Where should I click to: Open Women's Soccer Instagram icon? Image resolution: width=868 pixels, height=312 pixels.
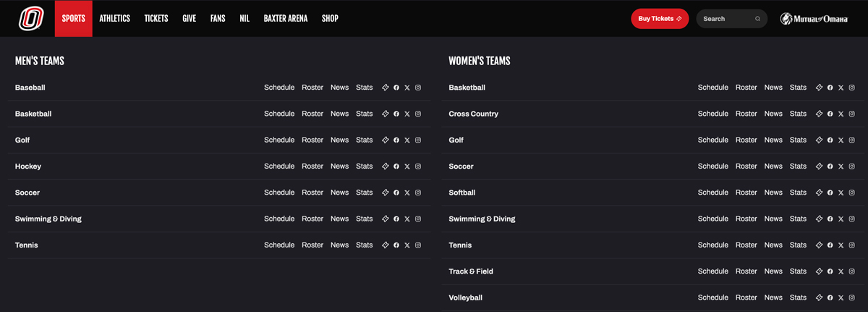click(x=851, y=166)
